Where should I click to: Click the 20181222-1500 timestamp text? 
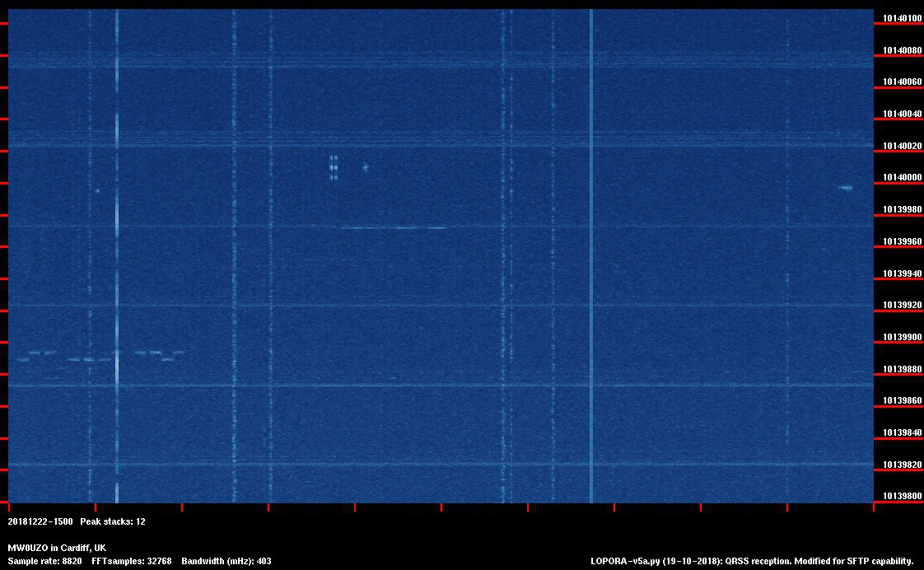tap(40, 522)
